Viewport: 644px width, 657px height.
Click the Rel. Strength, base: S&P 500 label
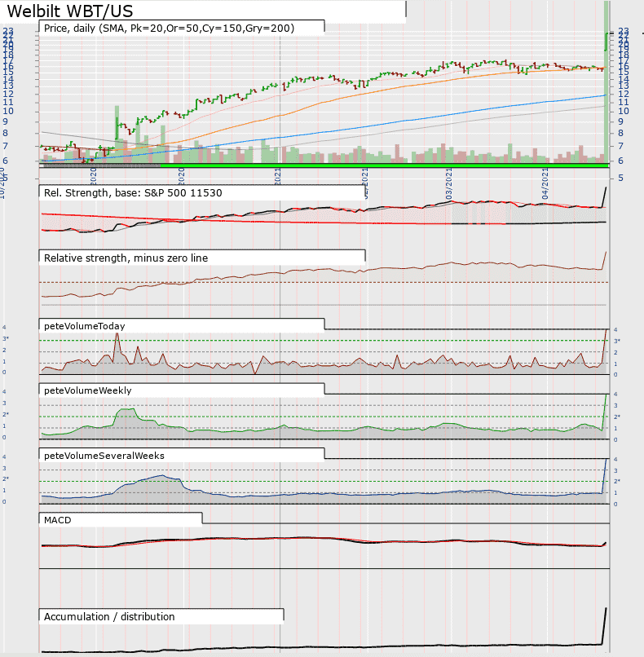(133, 192)
